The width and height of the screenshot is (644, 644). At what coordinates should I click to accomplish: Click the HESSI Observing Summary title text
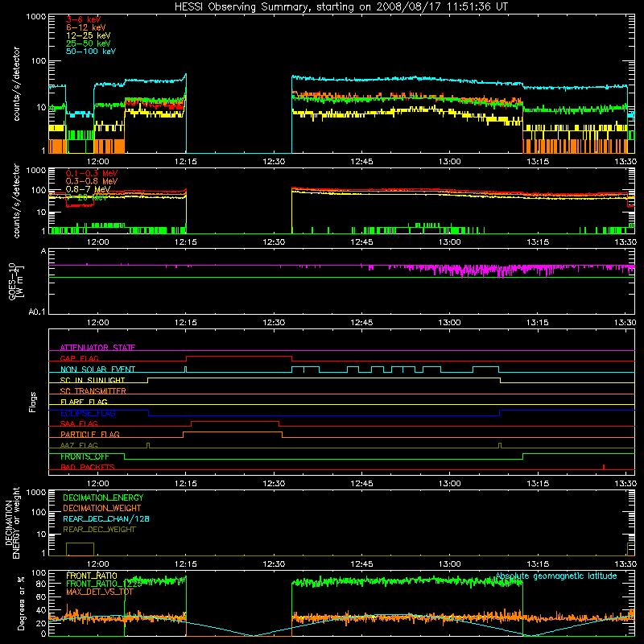click(341, 7)
